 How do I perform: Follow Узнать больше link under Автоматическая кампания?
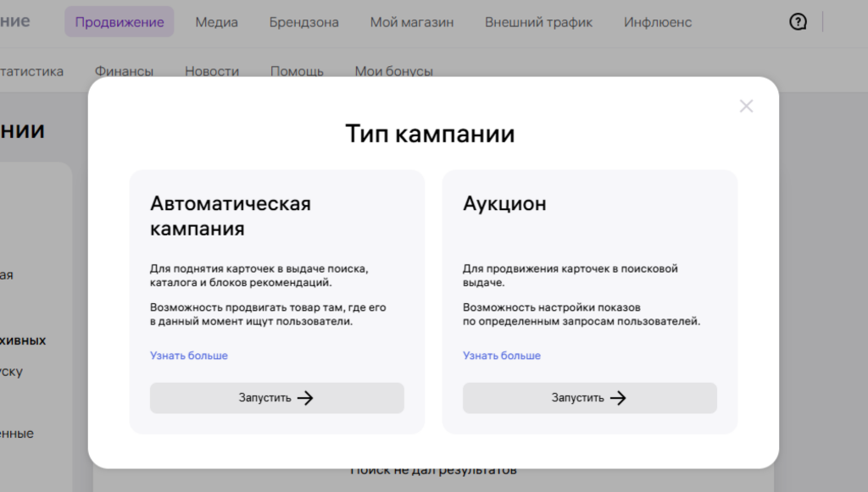[188, 356]
